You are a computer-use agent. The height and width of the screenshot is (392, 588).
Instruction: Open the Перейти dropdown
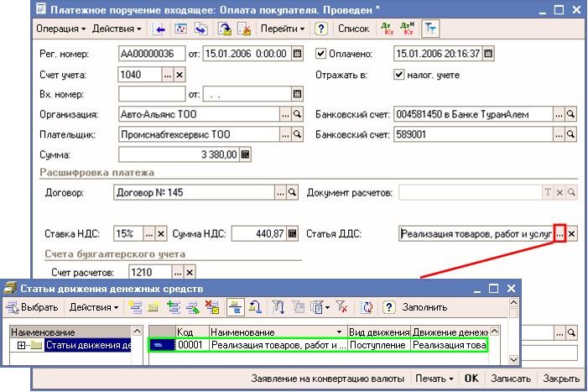click(282, 29)
